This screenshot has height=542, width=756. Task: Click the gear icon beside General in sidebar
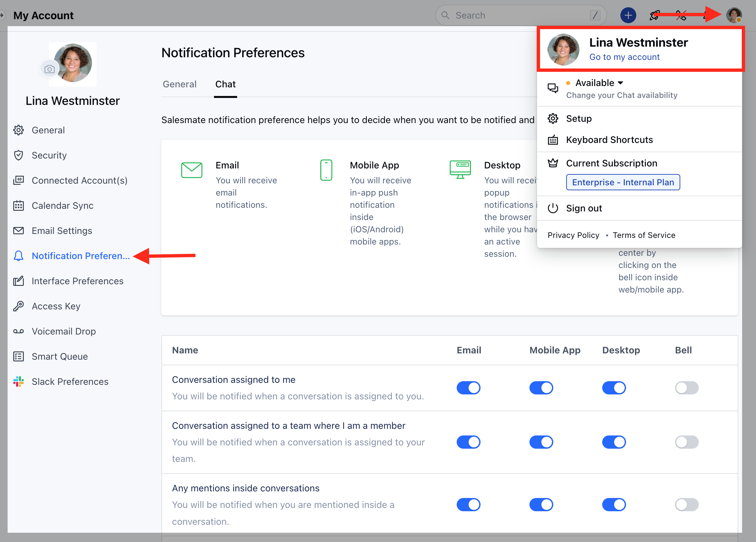coord(19,130)
